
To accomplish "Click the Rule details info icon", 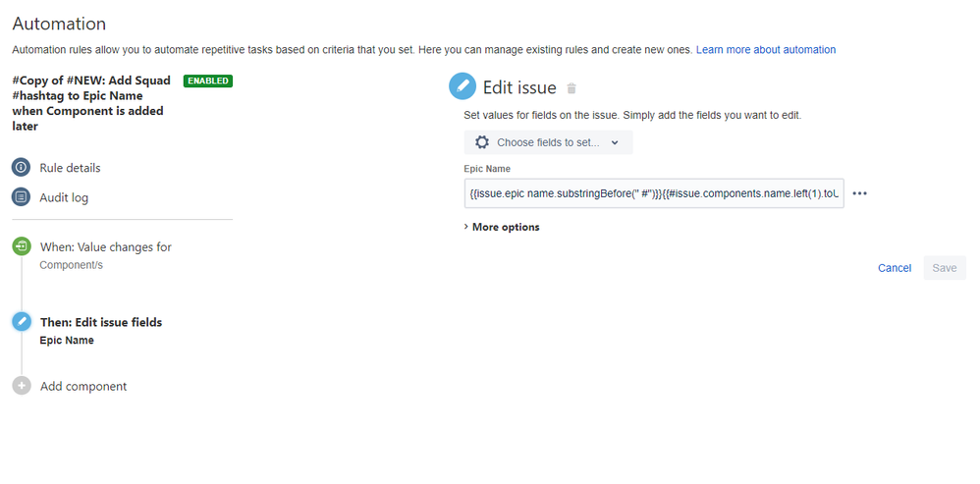I will [x=22, y=167].
